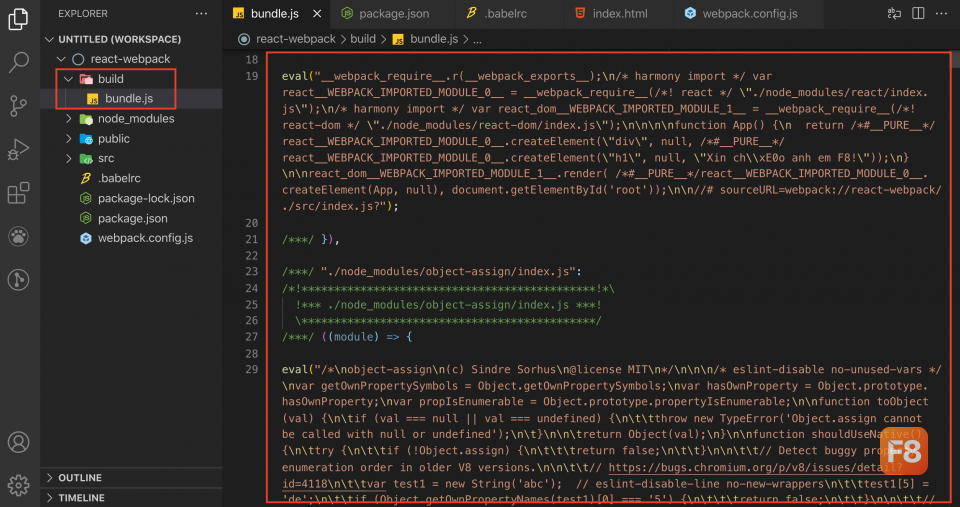The height and width of the screenshot is (507, 960).
Task: Click line number 29 in the gutter
Action: 252,369
